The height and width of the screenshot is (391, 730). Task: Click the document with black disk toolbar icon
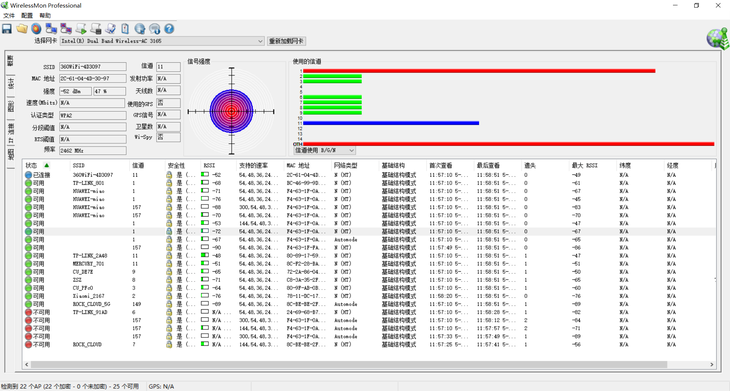pyautogui.click(x=96, y=29)
